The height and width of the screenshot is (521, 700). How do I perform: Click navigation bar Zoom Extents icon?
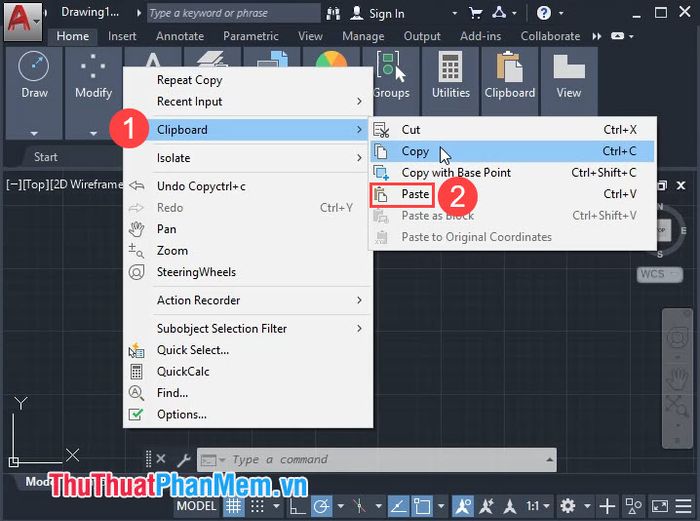pos(677,405)
